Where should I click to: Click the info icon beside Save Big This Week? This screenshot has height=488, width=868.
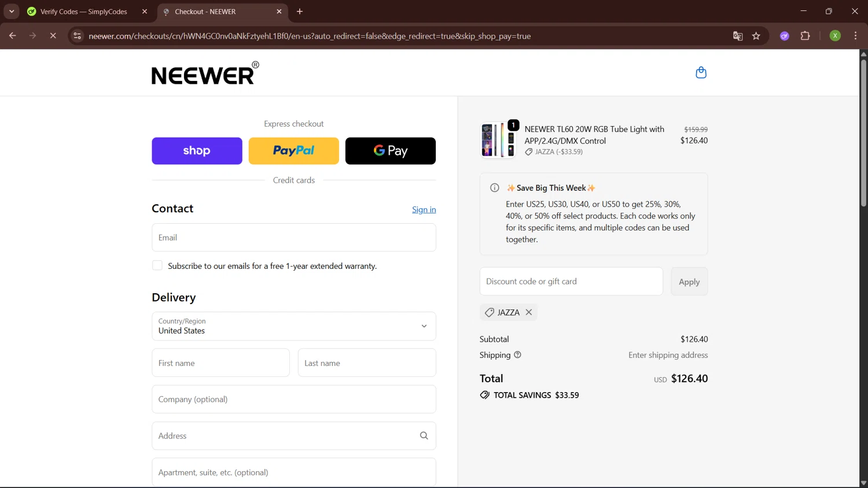(495, 188)
